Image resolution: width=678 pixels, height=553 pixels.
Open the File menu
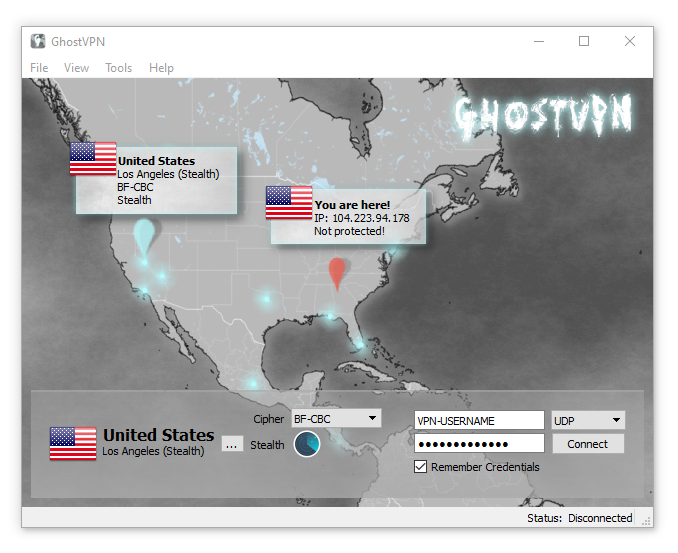(x=39, y=68)
